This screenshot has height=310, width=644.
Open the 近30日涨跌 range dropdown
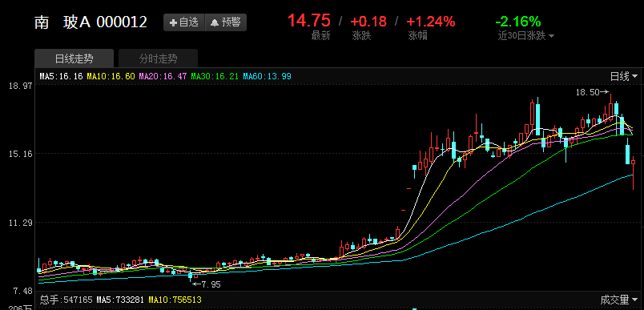[526, 36]
